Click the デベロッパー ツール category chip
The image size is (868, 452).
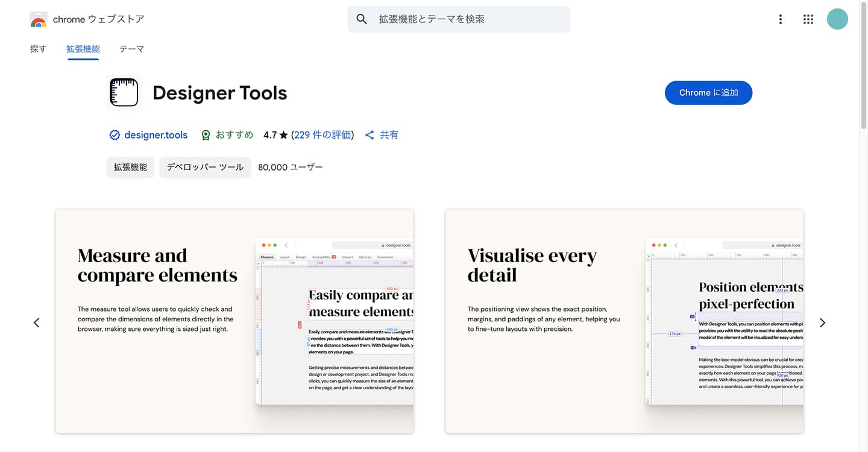click(x=205, y=168)
